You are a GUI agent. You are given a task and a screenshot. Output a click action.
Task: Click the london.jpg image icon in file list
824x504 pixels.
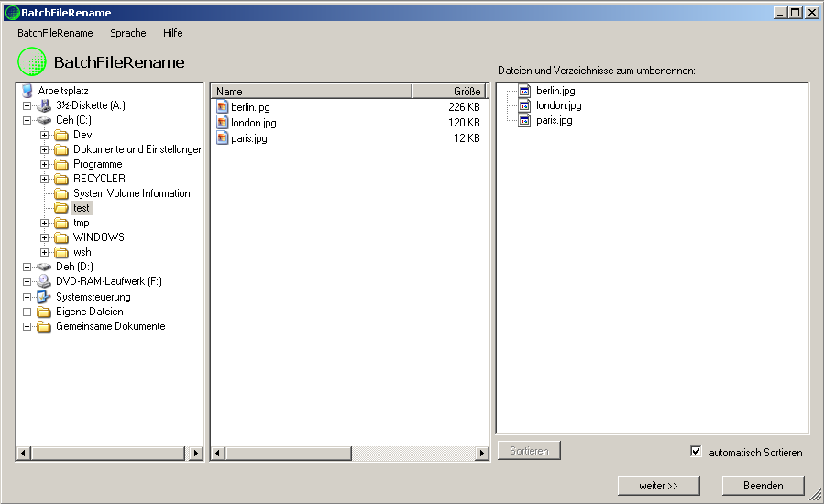(x=223, y=123)
